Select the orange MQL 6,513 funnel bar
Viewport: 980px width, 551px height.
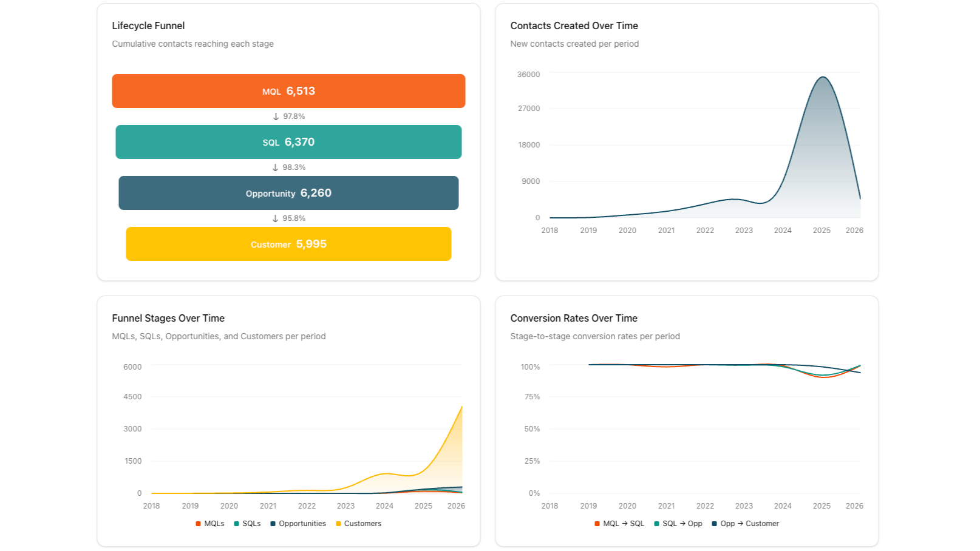(x=288, y=91)
